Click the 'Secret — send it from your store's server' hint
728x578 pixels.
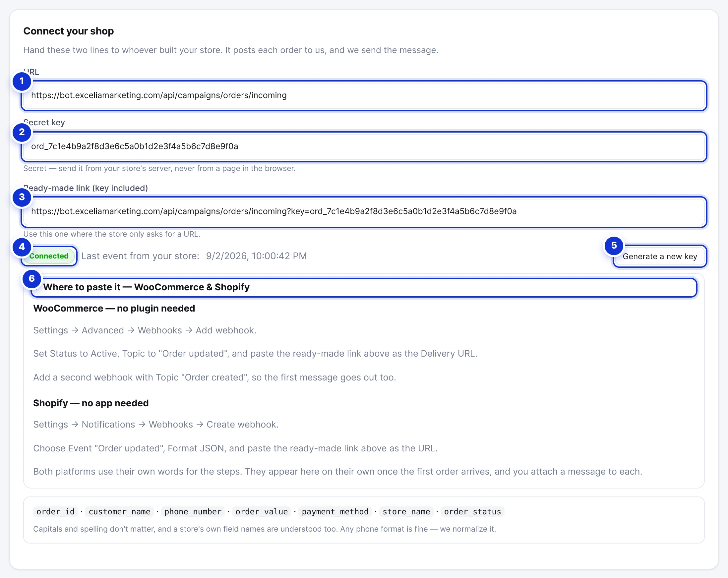(159, 168)
